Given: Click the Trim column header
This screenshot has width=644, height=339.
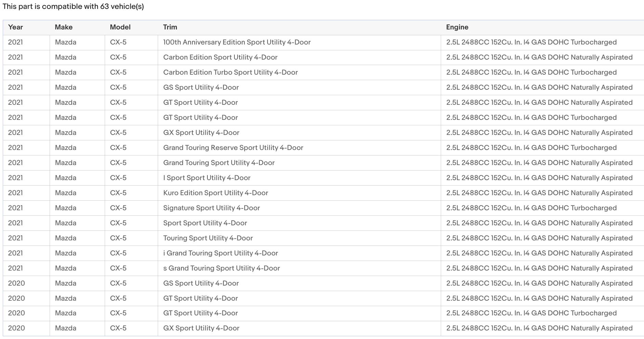Looking at the screenshot, I should coord(170,27).
